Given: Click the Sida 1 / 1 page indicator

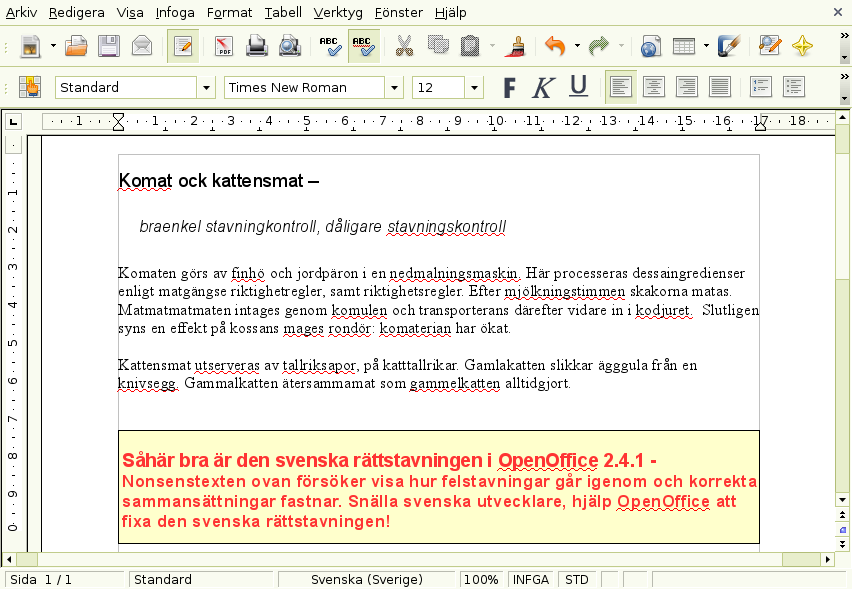Looking at the screenshot, I should (64, 580).
